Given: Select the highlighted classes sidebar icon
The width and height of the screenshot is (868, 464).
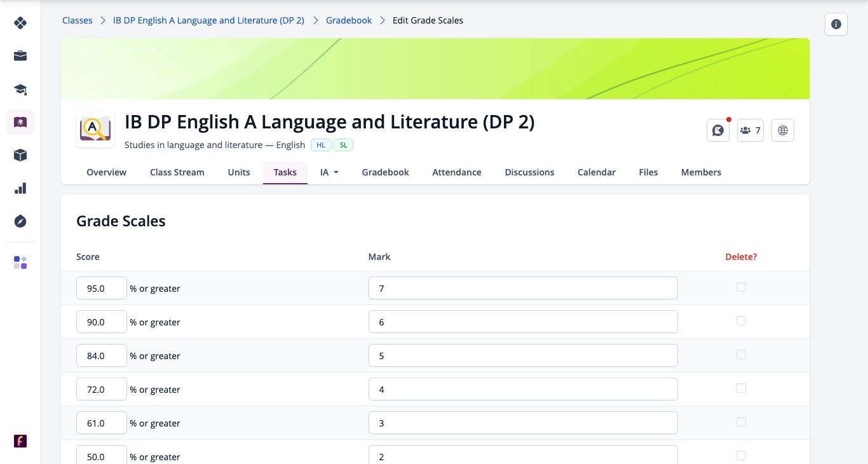Looking at the screenshot, I should 20,122.
